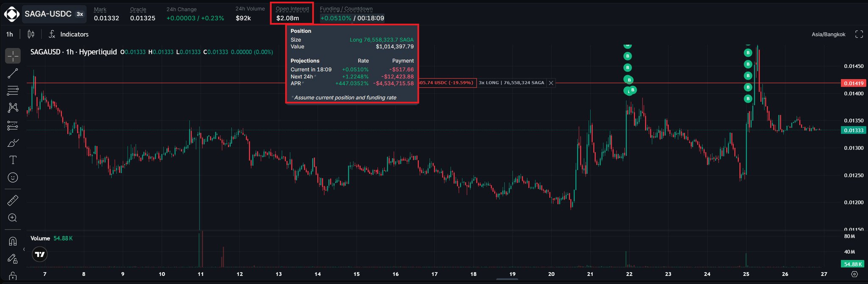Toggle fullscreen chart mode
The height and width of the screenshot is (284, 868).
(859, 34)
